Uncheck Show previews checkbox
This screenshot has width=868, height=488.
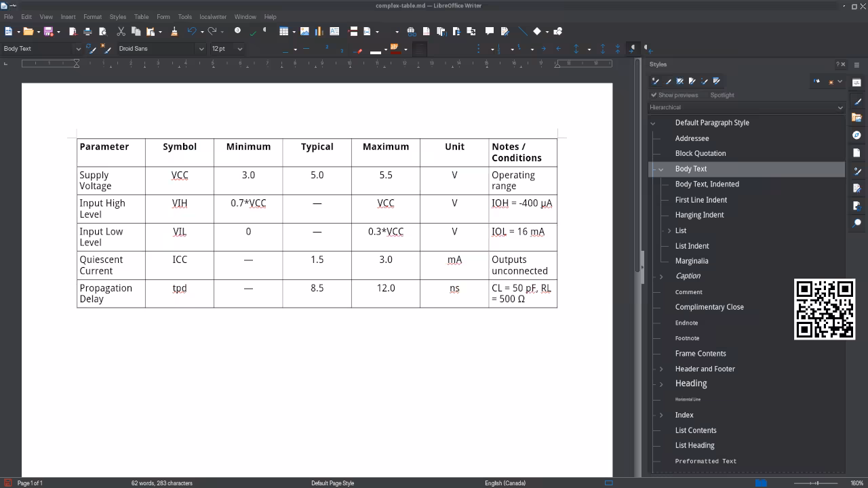pyautogui.click(x=654, y=95)
